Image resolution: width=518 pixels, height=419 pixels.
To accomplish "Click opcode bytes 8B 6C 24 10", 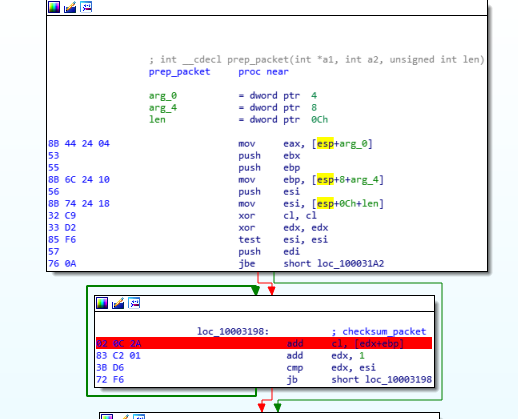I will click(x=79, y=180).
